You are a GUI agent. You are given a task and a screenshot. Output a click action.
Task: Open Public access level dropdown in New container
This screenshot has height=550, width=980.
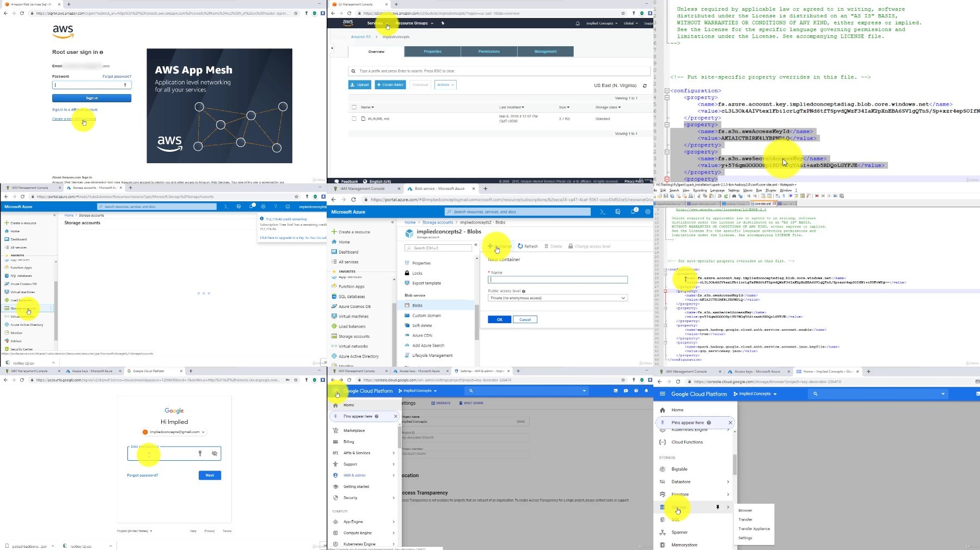tap(558, 298)
